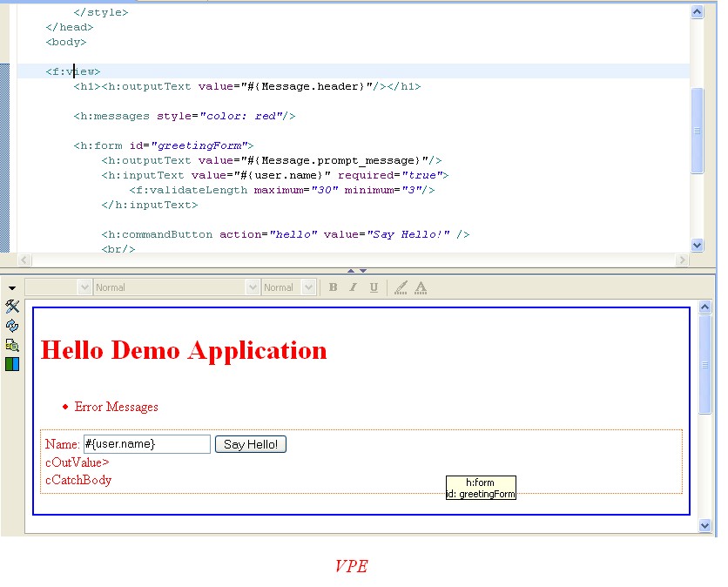728x587 pixels.
Task: Click the #{user.name} input field
Action: coord(146,444)
